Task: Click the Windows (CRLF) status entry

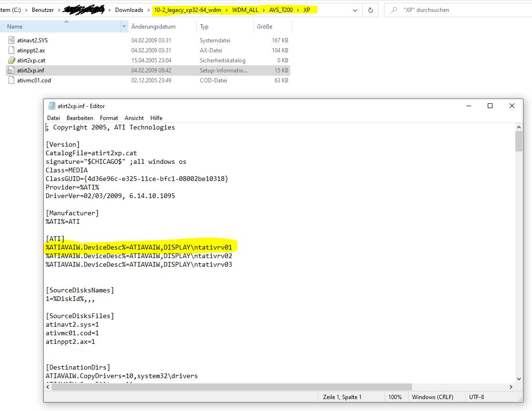Action: pyautogui.click(x=433, y=397)
